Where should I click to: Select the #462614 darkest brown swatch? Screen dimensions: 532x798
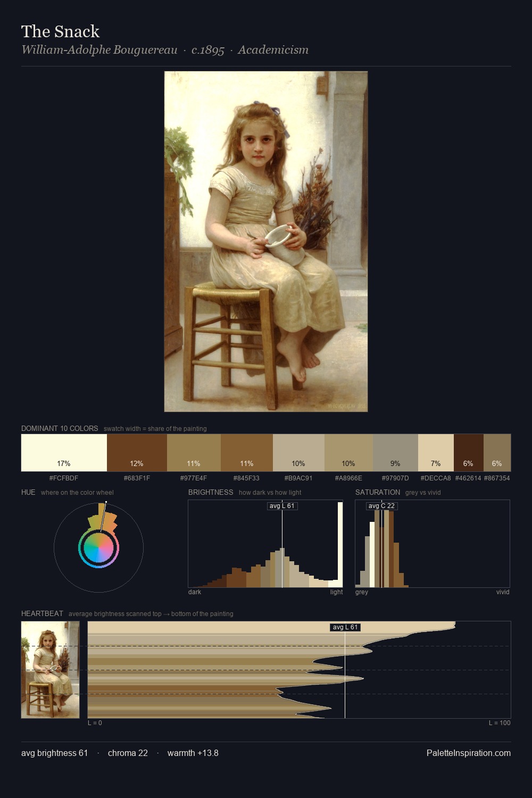468,453
